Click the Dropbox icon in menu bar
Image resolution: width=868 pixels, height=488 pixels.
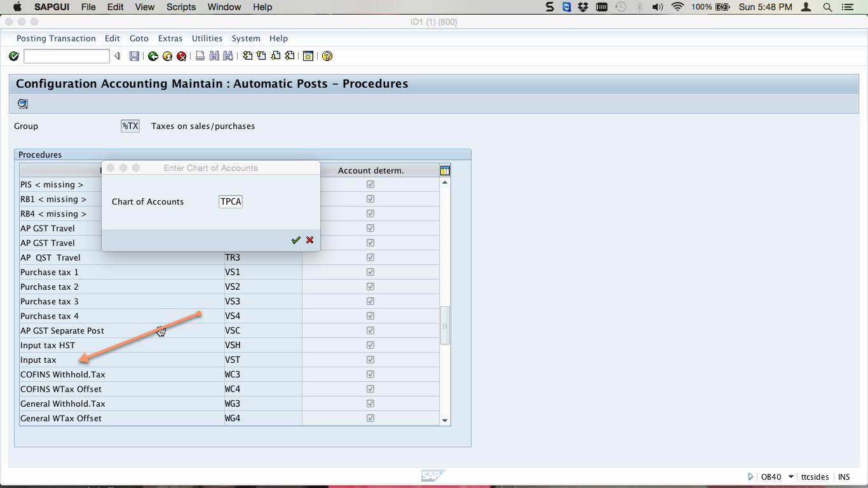[x=584, y=7]
